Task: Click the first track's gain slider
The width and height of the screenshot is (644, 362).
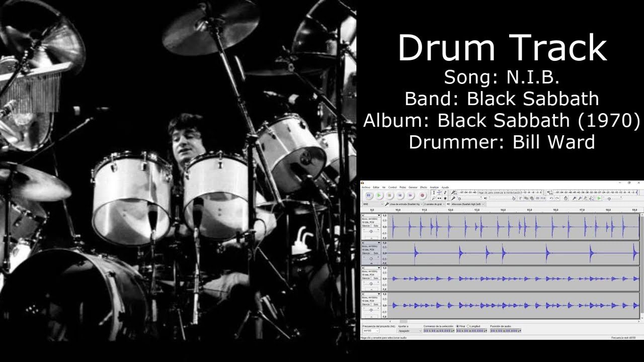Action: (x=371, y=231)
